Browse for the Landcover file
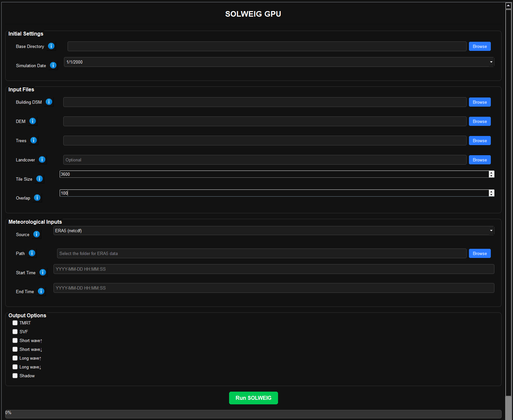Screen dimensions: 513x420 [x=480, y=160]
